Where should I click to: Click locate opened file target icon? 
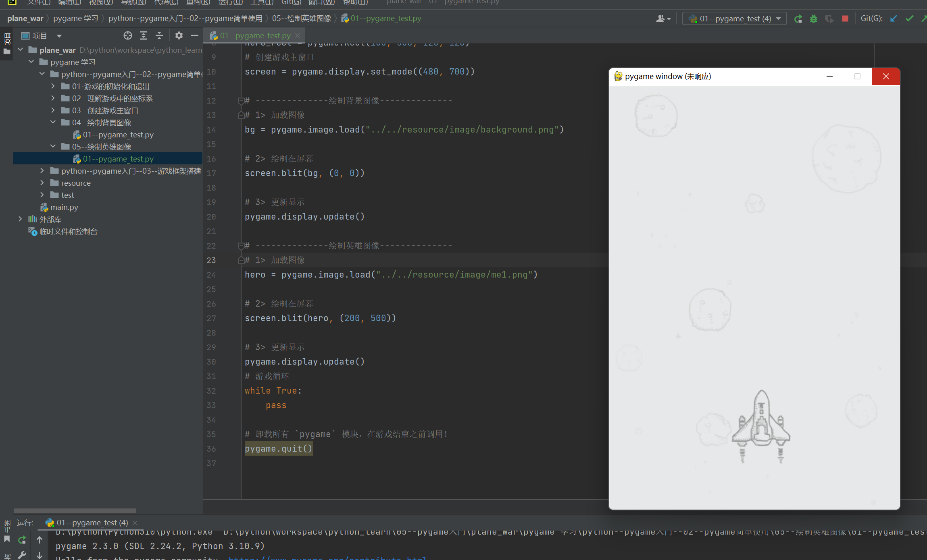tap(128, 35)
